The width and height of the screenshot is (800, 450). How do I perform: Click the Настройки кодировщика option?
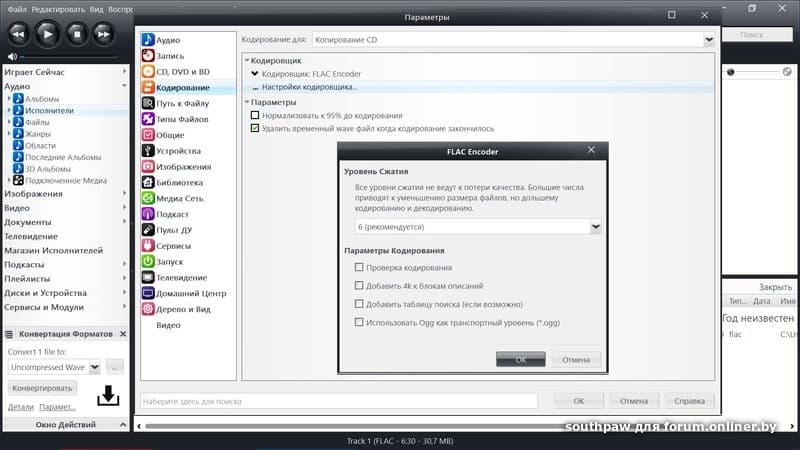coord(309,87)
